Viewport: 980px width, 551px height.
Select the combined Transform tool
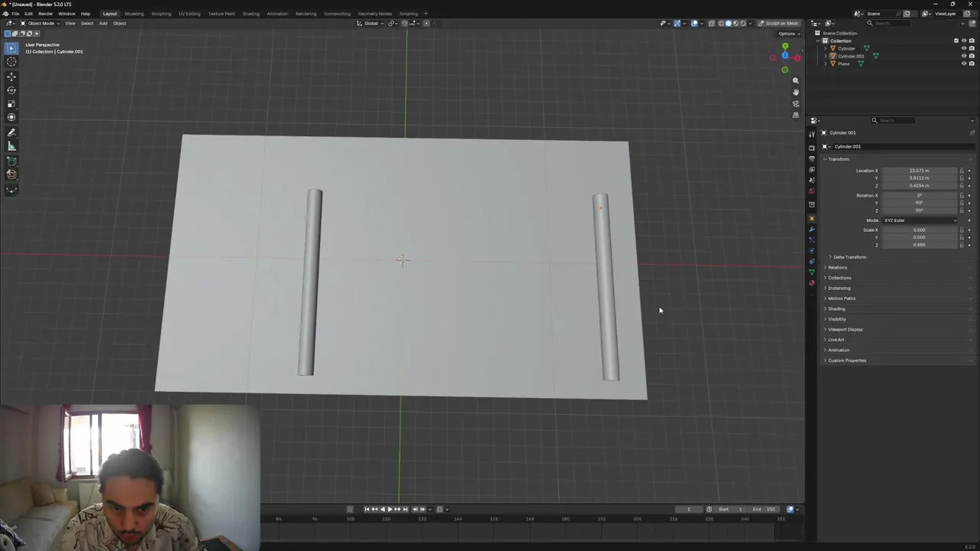click(x=11, y=118)
